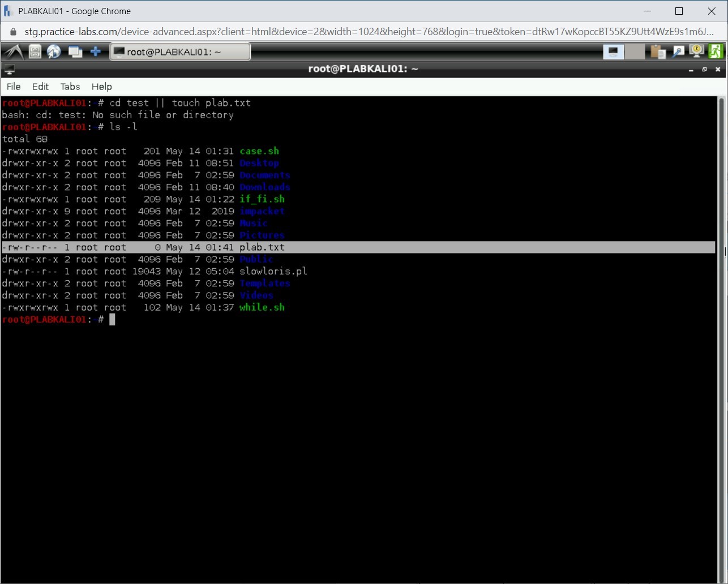Click the terminal window menu icon in titlebar

[x=9, y=70]
